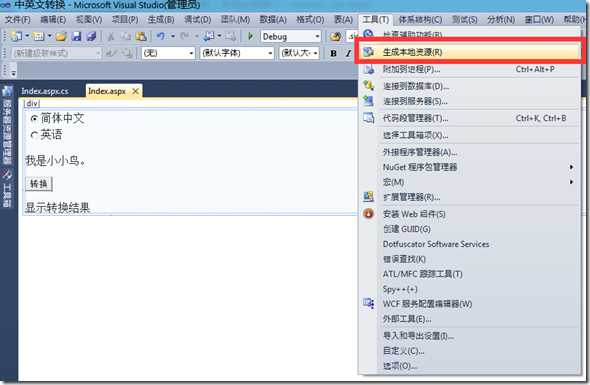The height and width of the screenshot is (385, 590).
Task: Open the 格式(O) menu
Action: [310, 19]
